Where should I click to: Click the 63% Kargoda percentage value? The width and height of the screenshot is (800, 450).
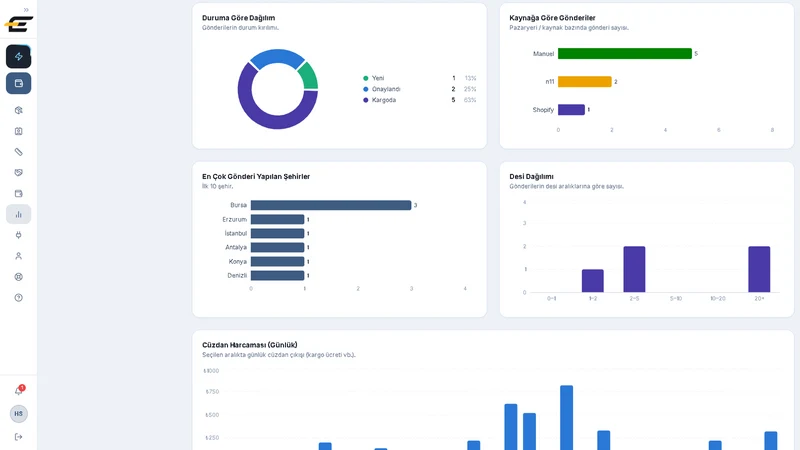pos(470,100)
